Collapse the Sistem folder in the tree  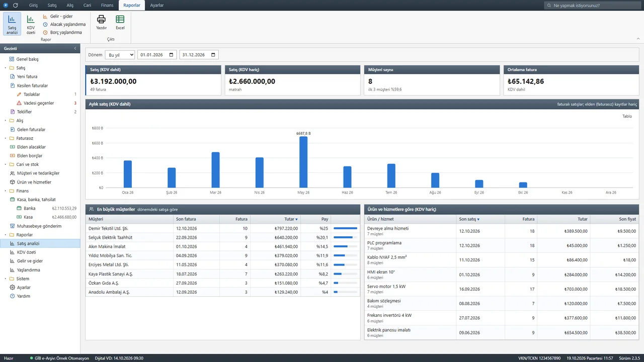(x=6, y=279)
